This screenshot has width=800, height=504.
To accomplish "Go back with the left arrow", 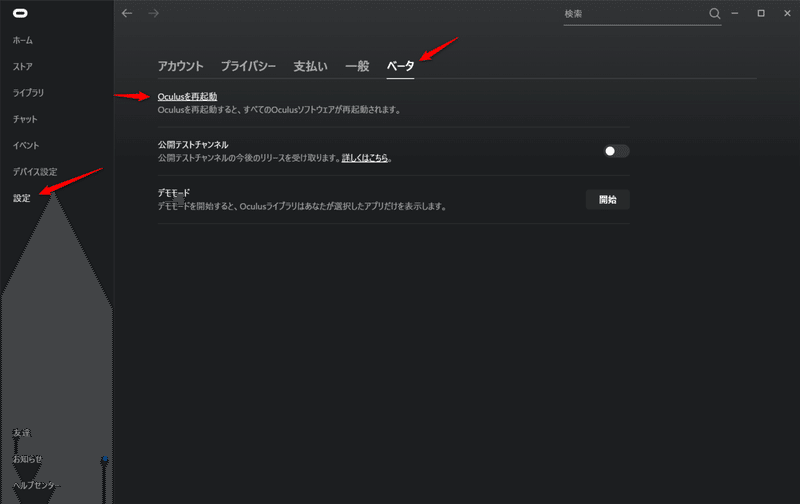I will [127, 13].
